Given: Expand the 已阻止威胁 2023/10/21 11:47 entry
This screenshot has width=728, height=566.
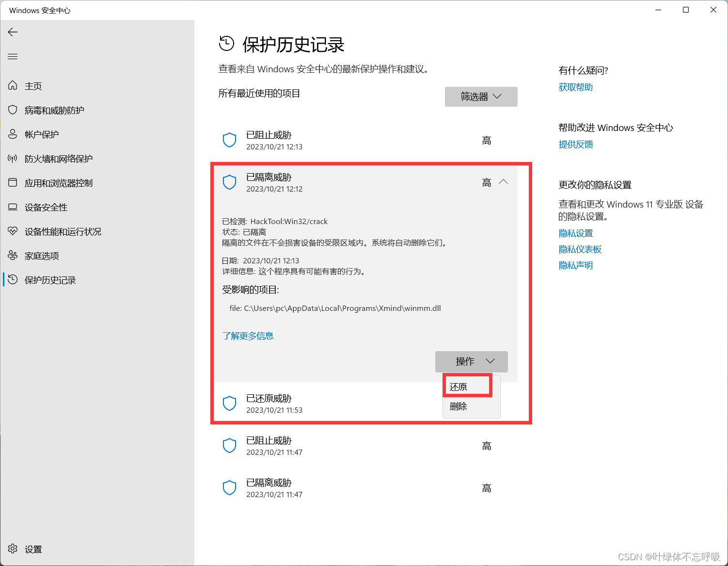Looking at the screenshot, I should (365, 446).
